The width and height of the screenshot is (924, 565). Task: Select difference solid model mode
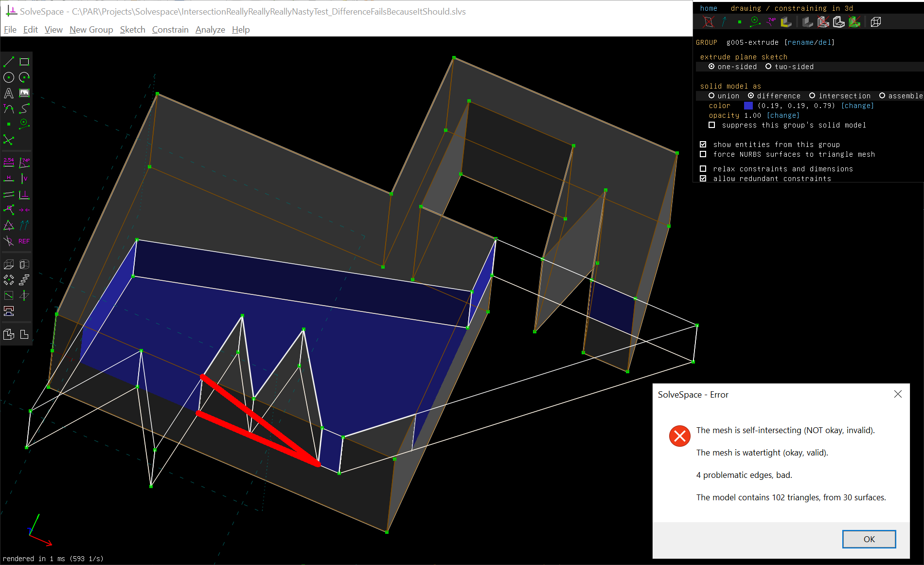point(774,96)
